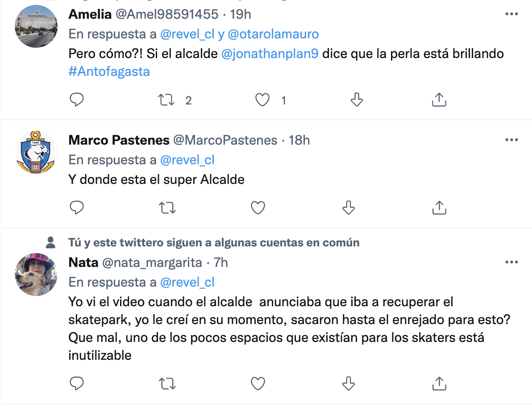Reply to Amelia's tweet
Screen dimensions: 532x408
(77, 100)
